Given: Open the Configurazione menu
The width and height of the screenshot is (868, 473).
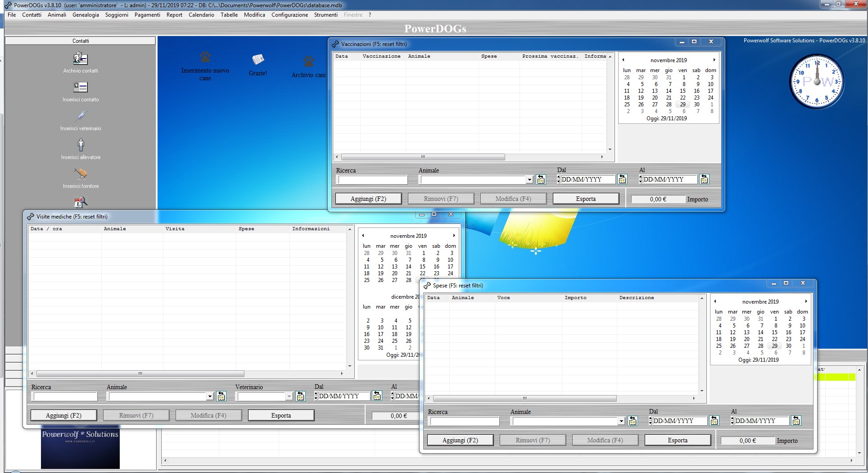Looking at the screenshot, I should pos(289,15).
